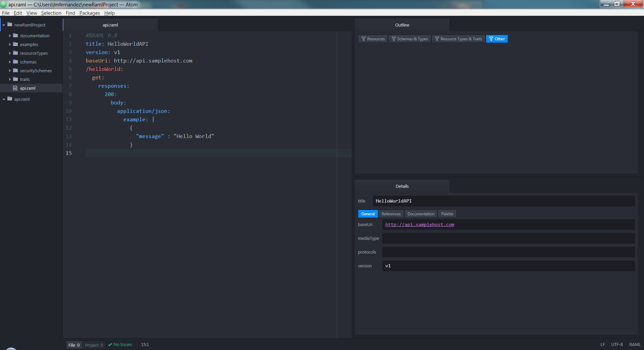Select api.raml file in newRamlProject tree
644x350 pixels.
31,88
